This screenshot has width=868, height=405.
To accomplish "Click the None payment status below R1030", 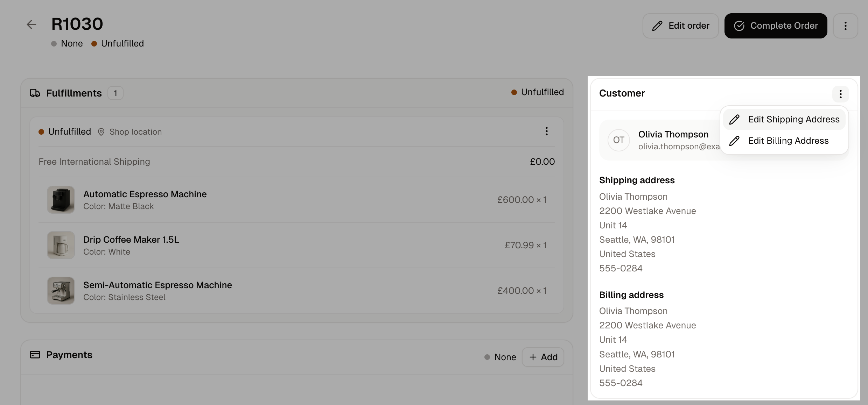I will 67,43.
